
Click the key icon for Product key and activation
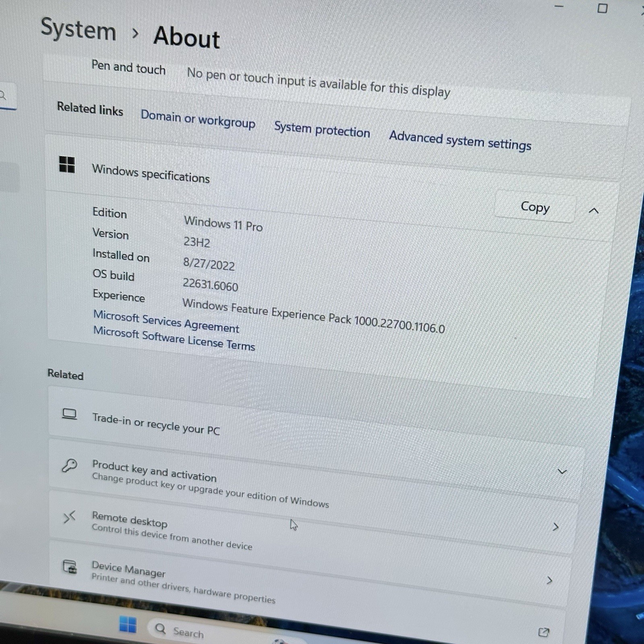coord(69,465)
